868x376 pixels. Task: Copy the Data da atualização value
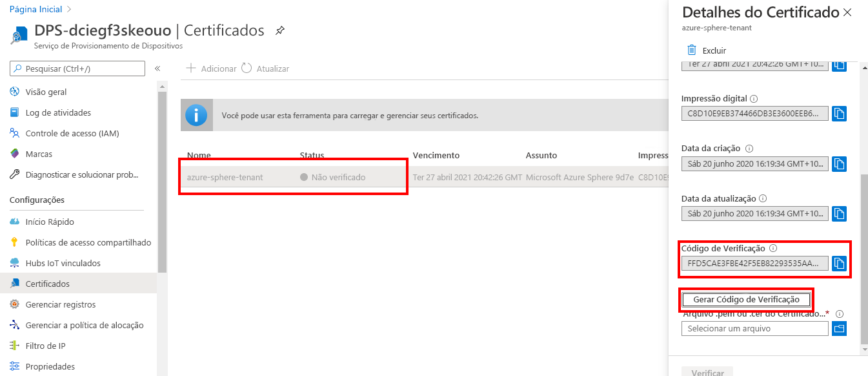[839, 213]
